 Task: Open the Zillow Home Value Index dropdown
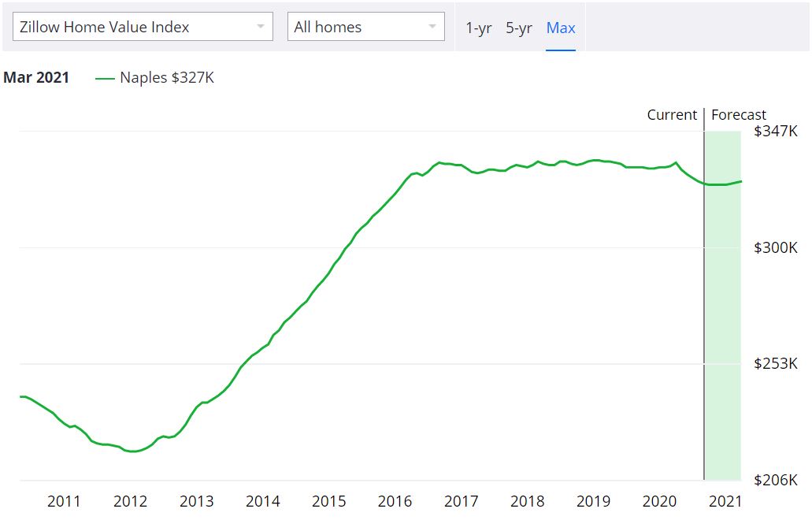(143, 27)
